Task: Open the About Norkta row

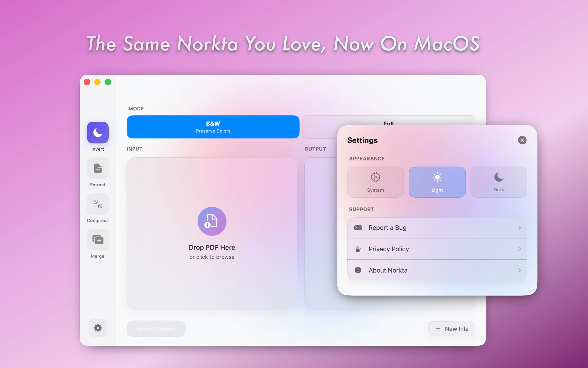Action: coord(437,270)
